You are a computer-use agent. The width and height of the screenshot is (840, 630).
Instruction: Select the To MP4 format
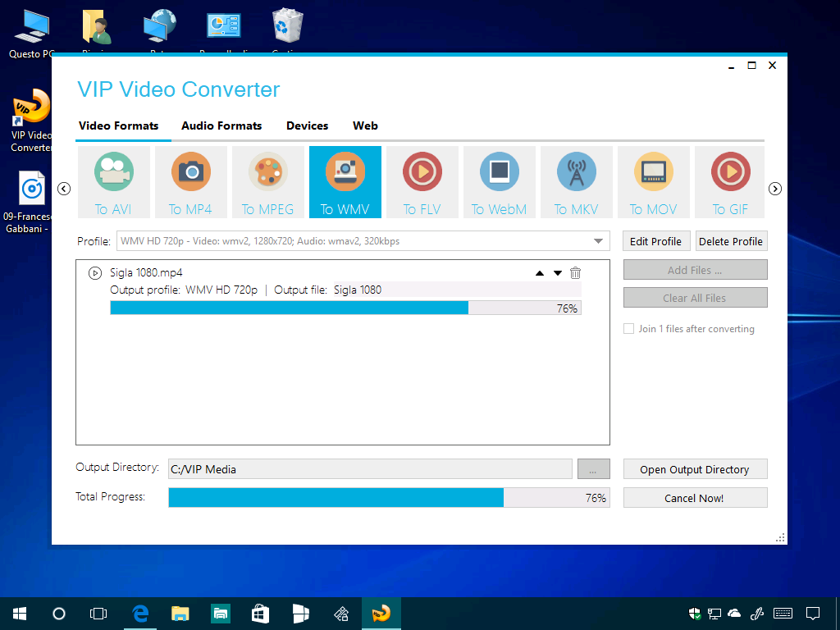[x=191, y=182]
